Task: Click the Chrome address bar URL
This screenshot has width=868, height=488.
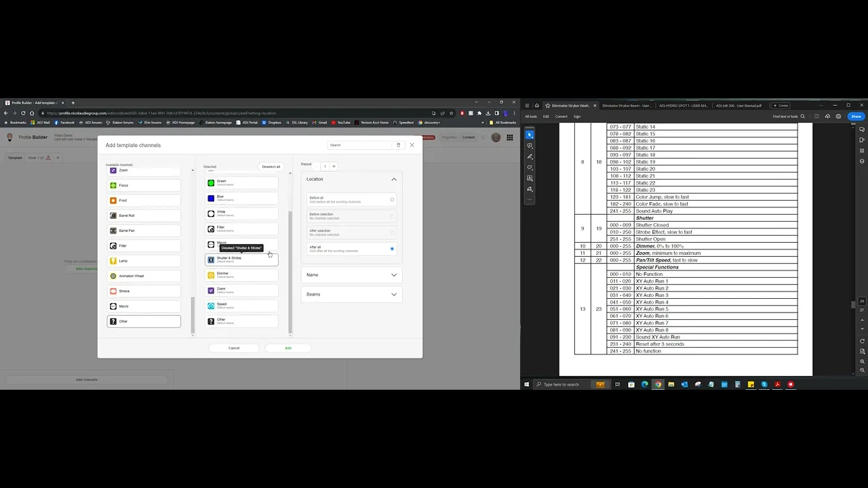Action: [x=161, y=113]
